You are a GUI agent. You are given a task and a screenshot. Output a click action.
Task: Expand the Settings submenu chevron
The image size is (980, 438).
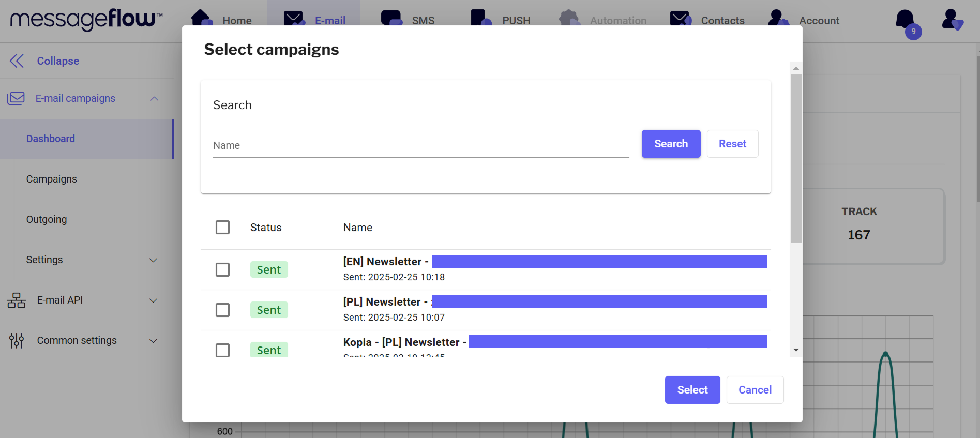pyautogui.click(x=153, y=260)
